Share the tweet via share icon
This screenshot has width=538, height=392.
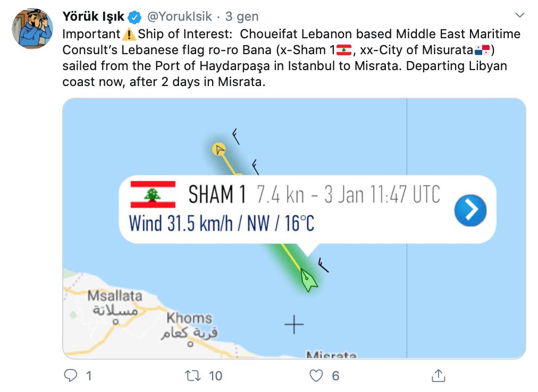438,376
